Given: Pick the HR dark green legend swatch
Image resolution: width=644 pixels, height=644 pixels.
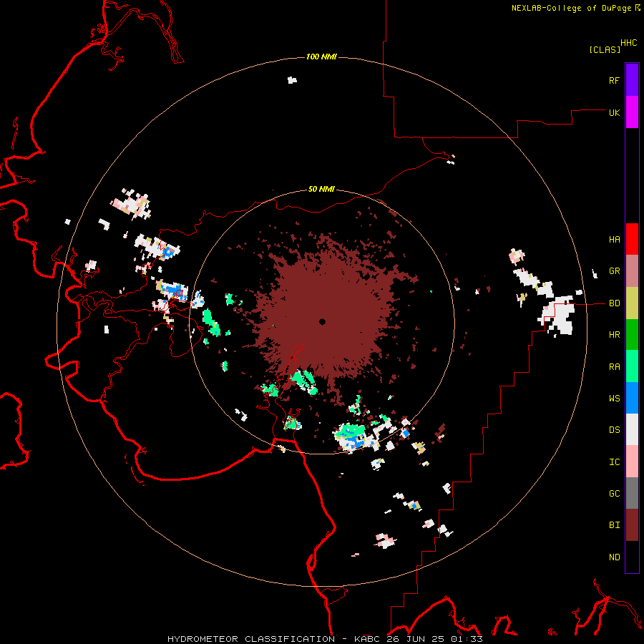Looking at the screenshot, I should (x=632, y=335).
